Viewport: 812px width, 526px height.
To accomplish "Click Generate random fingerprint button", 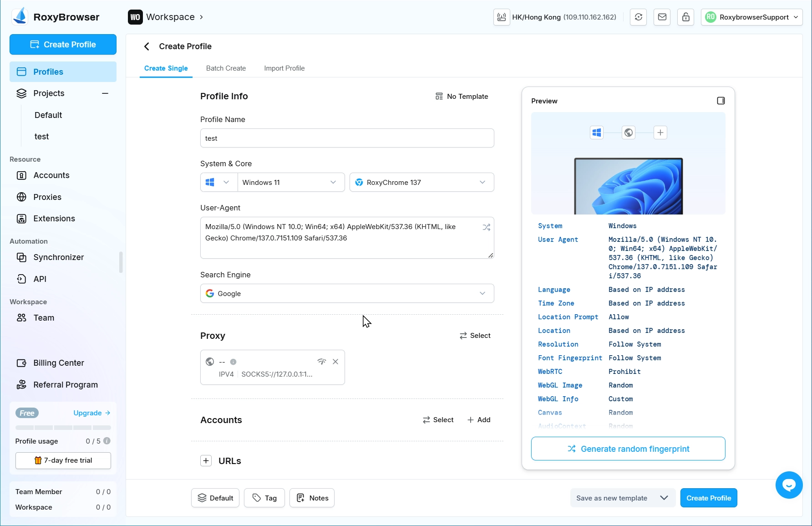I will (x=628, y=449).
